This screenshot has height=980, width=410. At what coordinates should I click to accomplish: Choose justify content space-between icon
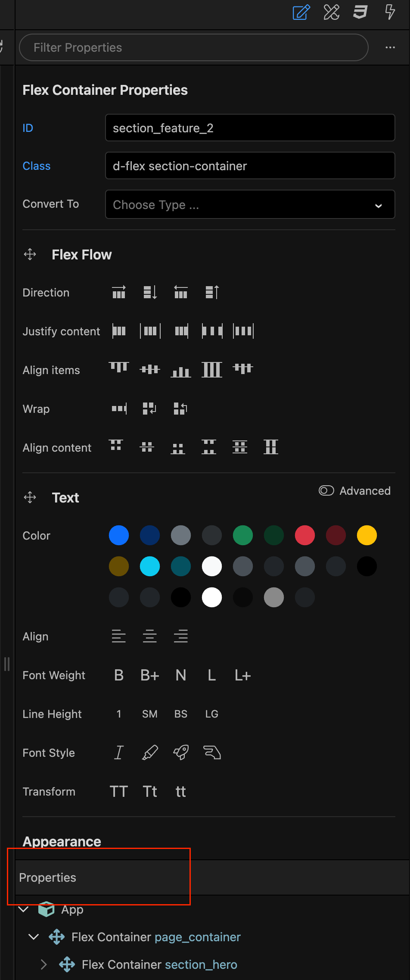[x=212, y=331]
